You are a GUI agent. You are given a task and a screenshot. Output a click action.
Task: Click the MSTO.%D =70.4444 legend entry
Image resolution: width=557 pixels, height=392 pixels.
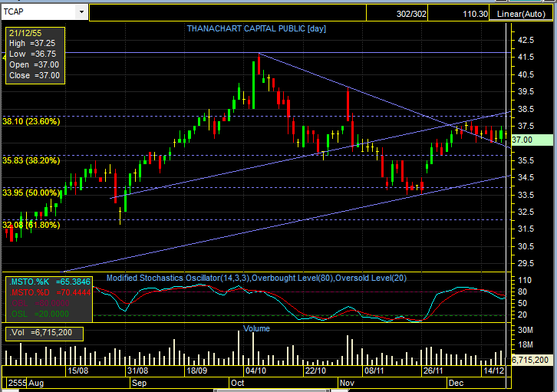point(50,292)
